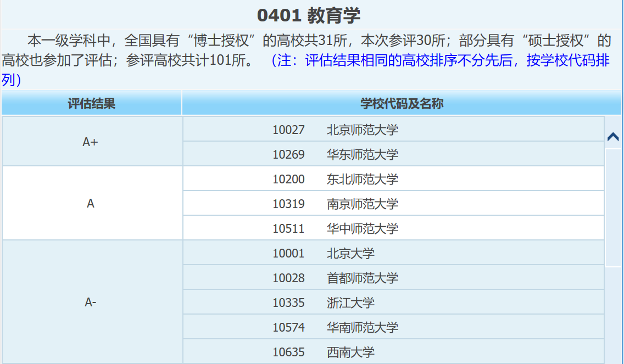Click school code 10027

click(288, 130)
